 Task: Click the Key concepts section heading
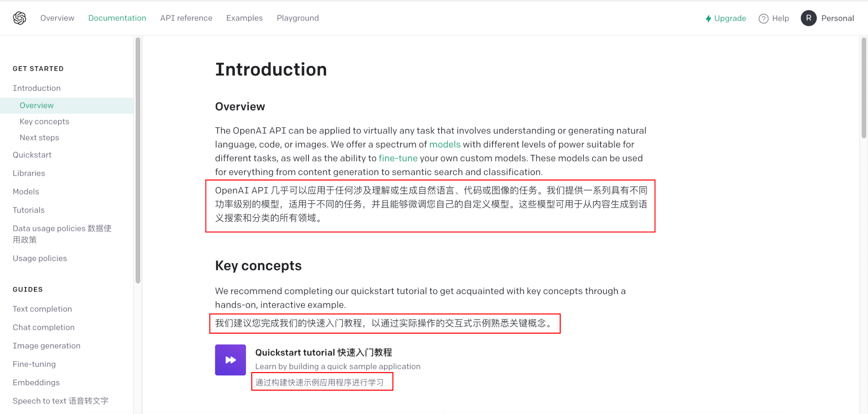pos(259,266)
